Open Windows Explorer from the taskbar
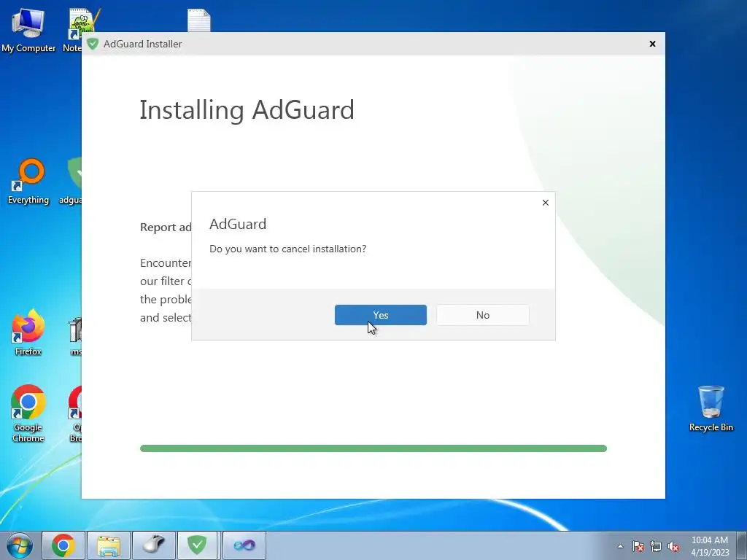Image resolution: width=747 pixels, height=560 pixels. point(109,545)
